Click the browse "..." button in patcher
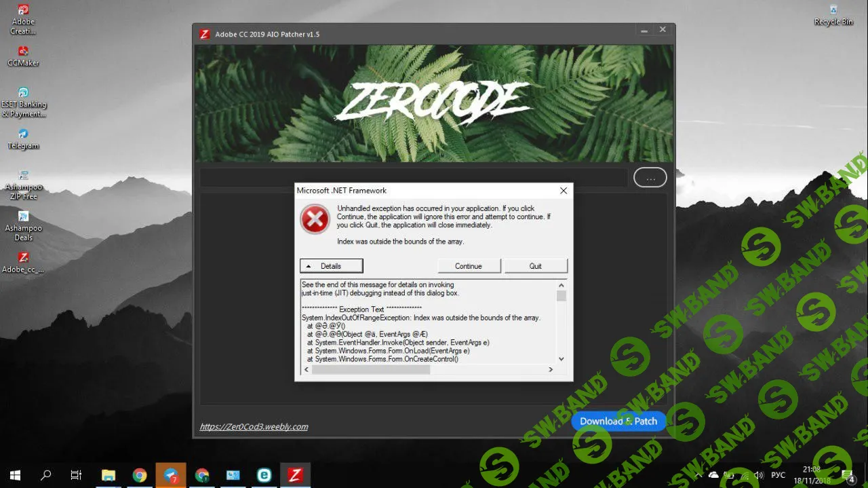The width and height of the screenshot is (868, 488). point(650,178)
